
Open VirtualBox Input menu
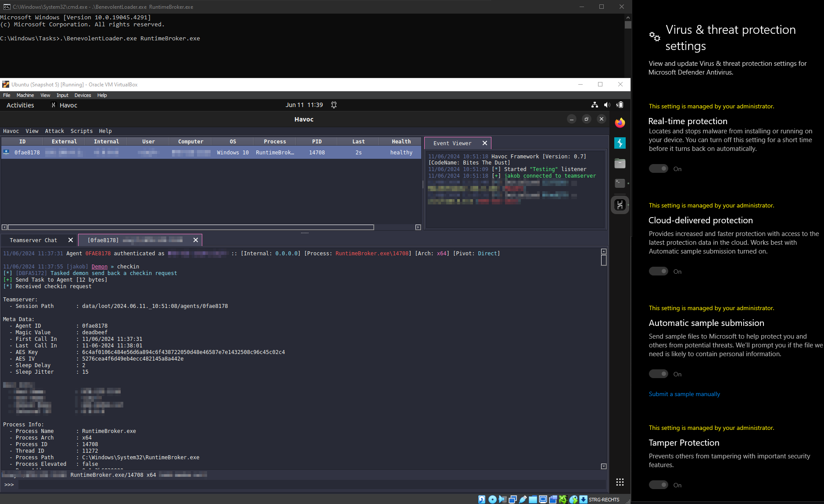(x=62, y=95)
